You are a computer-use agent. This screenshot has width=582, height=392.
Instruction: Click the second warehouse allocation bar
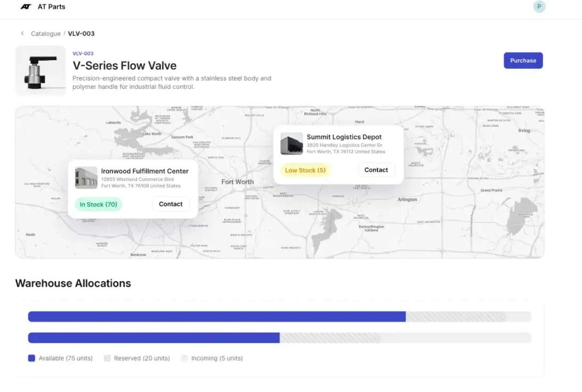(279, 338)
